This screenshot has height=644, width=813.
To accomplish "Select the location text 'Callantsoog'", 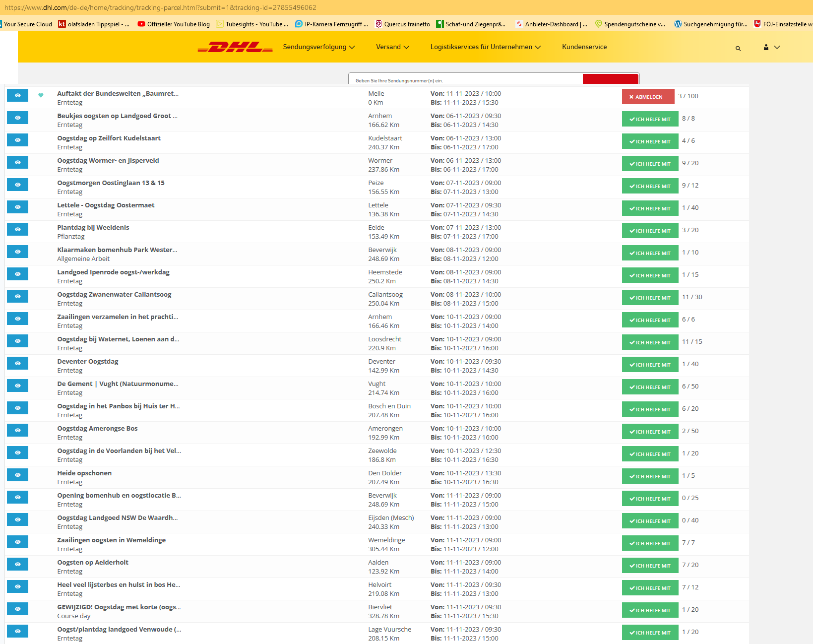I will click(x=385, y=294).
